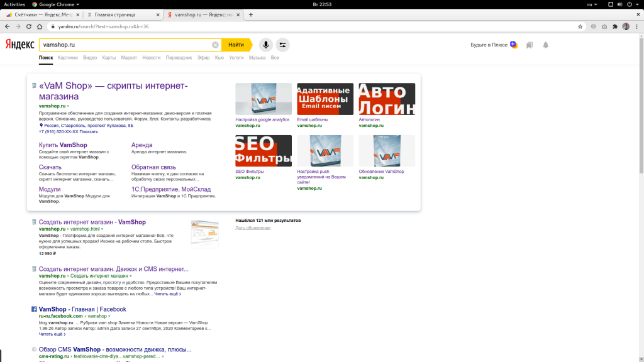Open the Activities overview
This screenshot has width=644, height=362.
[14, 4]
